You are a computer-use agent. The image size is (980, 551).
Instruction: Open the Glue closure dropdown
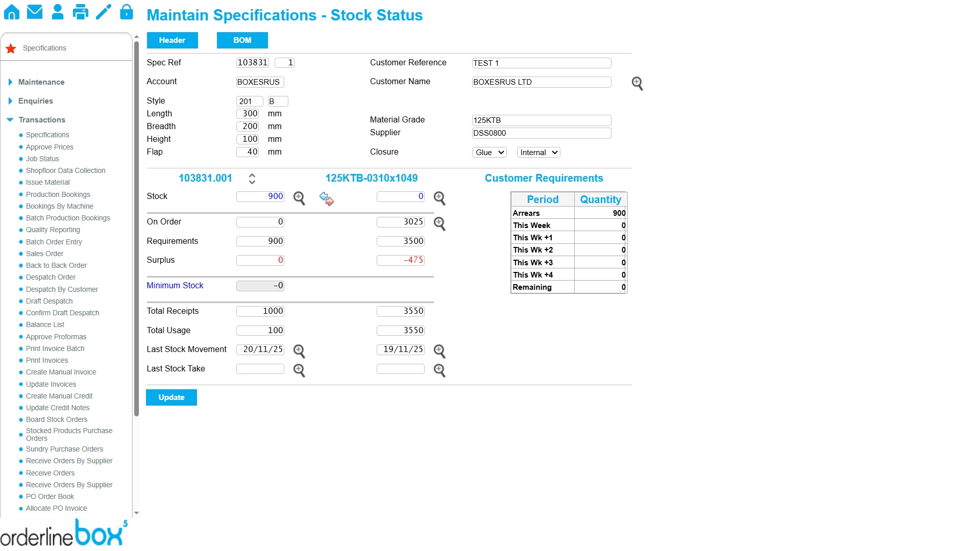489,153
